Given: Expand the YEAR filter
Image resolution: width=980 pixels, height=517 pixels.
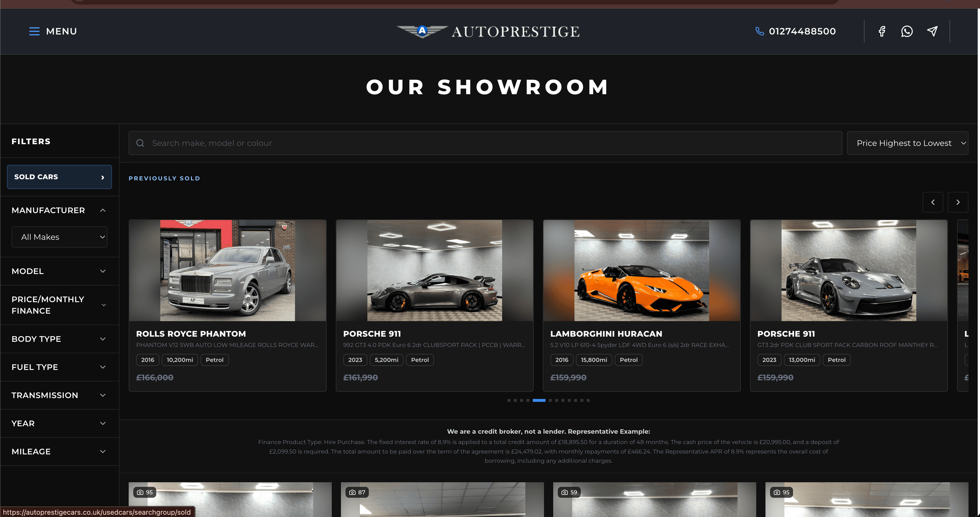Looking at the screenshot, I should pos(59,423).
